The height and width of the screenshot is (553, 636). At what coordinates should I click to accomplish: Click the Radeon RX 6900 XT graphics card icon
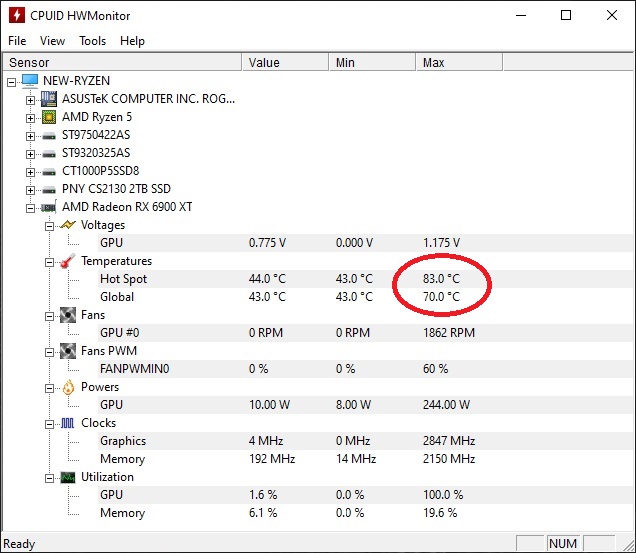49,208
